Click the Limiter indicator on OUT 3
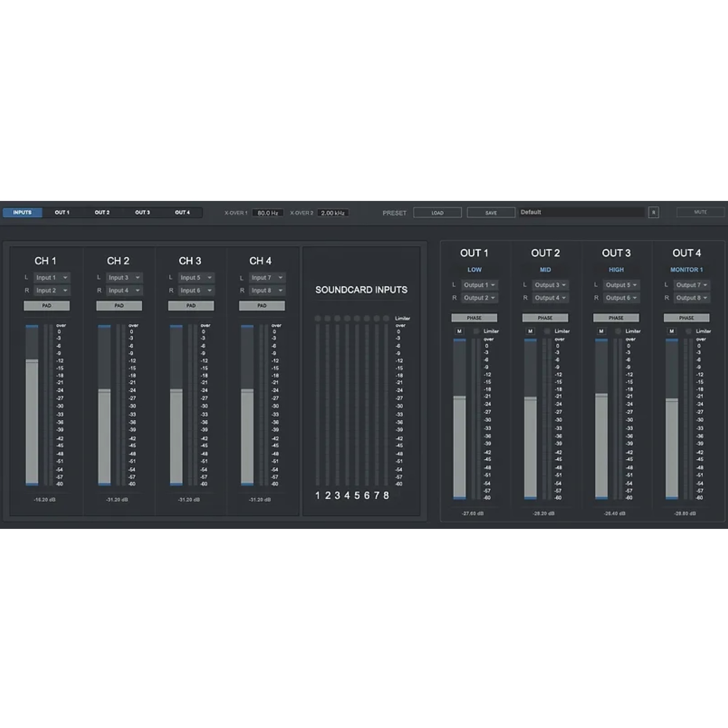Image resolution: width=728 pixels, height=728 pixels. pos(618,331)
